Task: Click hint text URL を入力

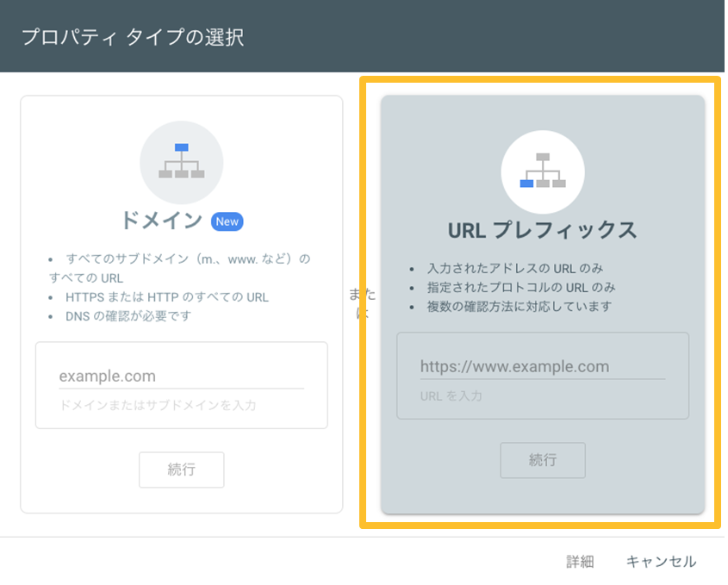Action: 451,396
